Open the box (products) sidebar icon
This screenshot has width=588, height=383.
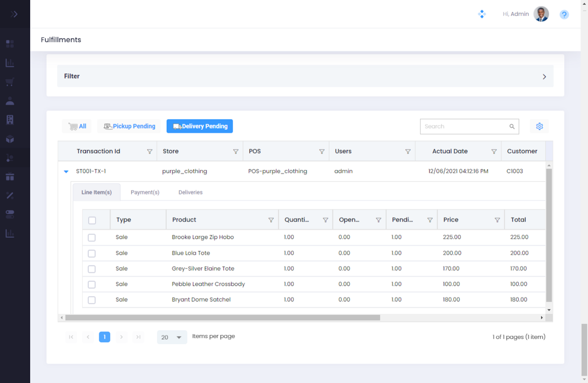click(10, 139)
